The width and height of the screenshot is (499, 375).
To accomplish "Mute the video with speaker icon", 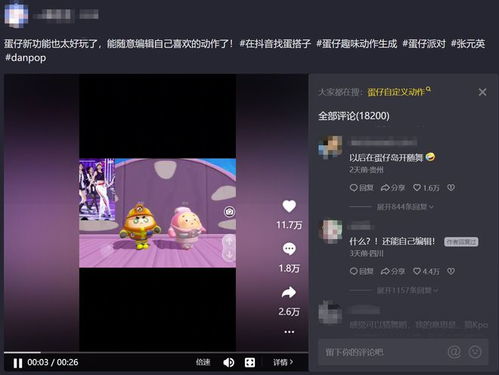I will [x=229, y=362].
